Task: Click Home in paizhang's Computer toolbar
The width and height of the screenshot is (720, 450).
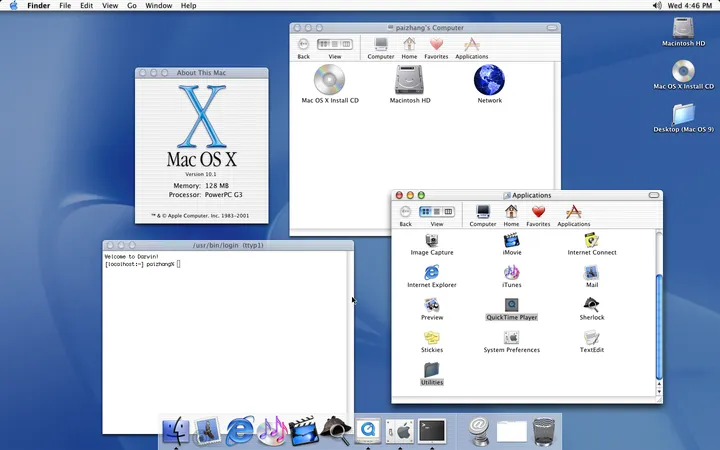Action: point(409,48)
